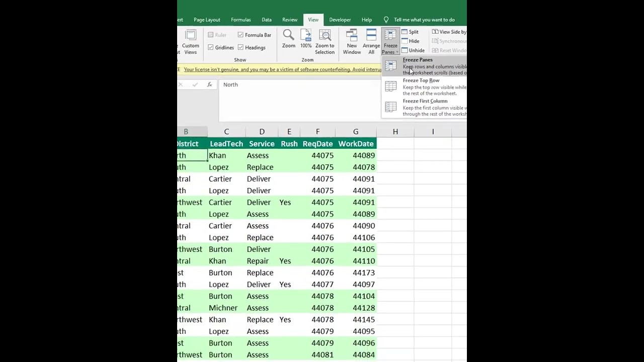Select column G header

[356, 132]
